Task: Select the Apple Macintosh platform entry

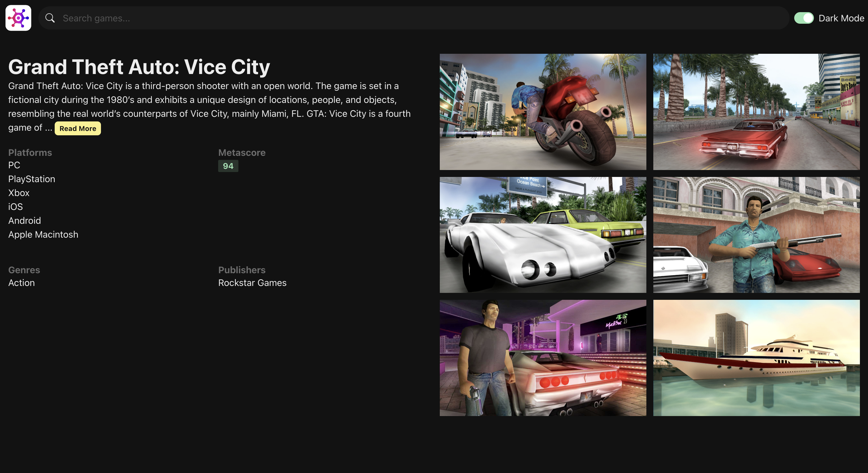Action: (x=43, y=234)
